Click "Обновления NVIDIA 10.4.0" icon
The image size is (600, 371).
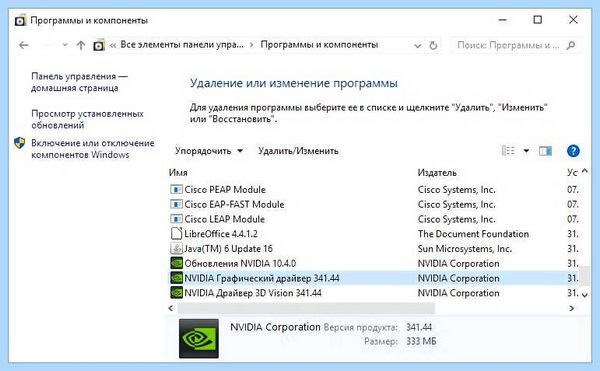tap(176, 263)
